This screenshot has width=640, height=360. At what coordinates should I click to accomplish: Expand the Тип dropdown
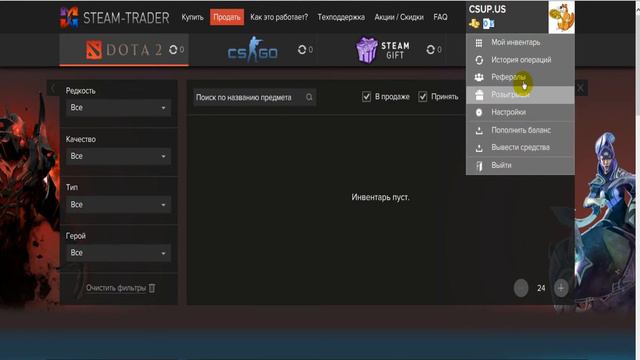[118, 204]
